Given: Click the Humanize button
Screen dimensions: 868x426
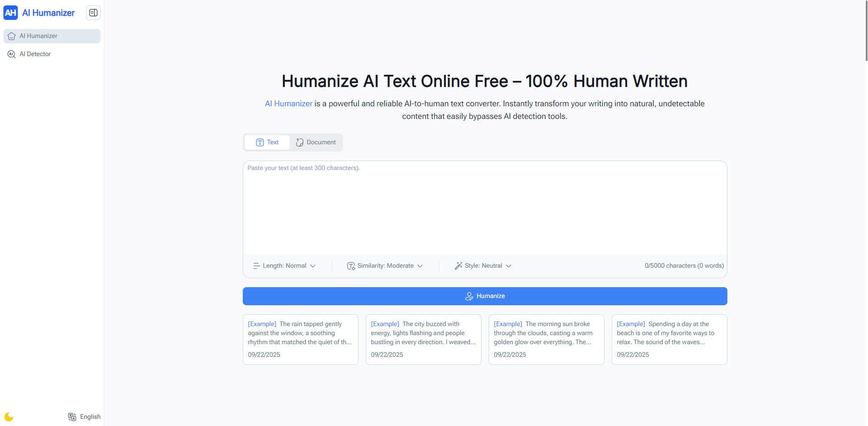Looking at the screenshot, I should [485, 296].
